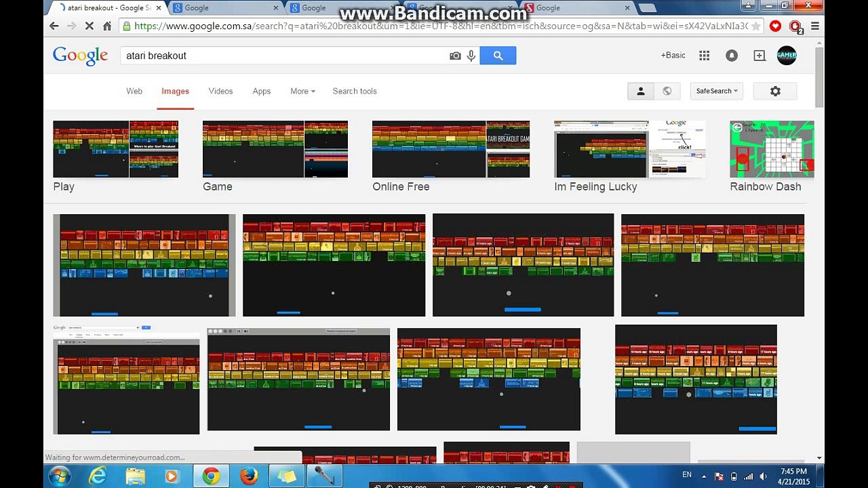The image size is (868, 488).
Task: Open the browser home page icon
Action: click(107, 26)
